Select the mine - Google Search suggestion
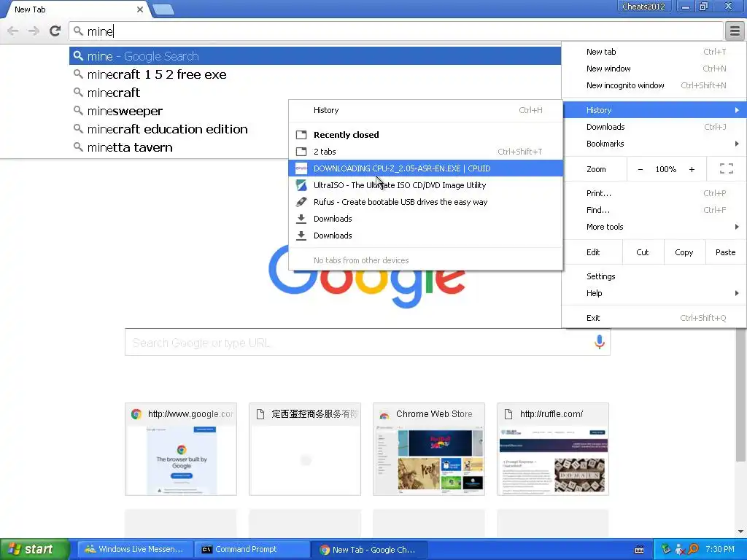The image size is (747, 560). 315,55
